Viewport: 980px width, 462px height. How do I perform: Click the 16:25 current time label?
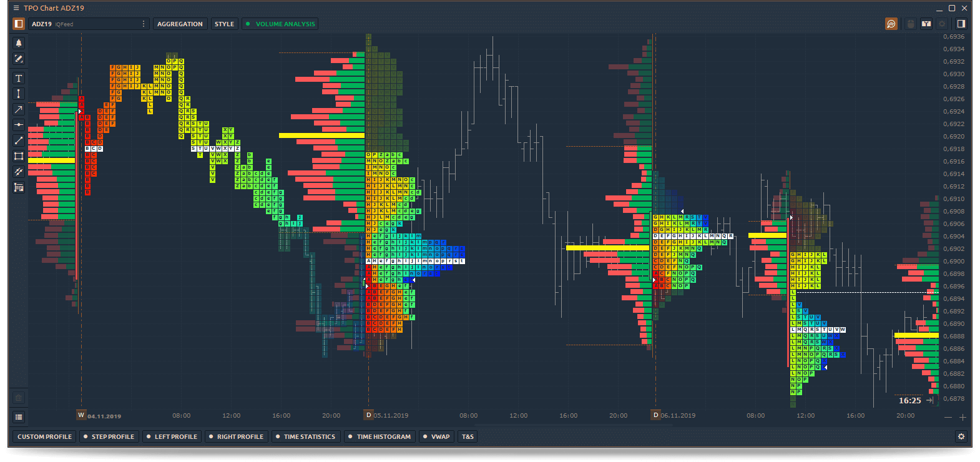[x=910, y=401]
